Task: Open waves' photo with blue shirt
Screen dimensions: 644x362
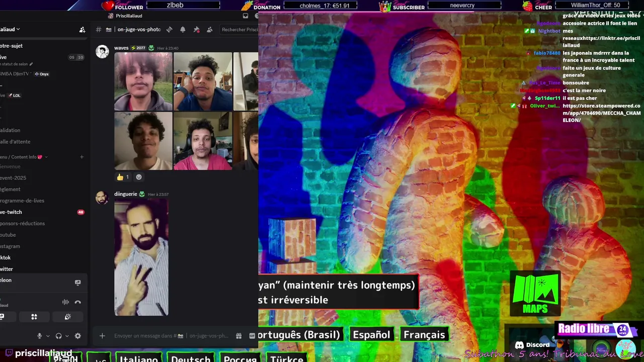Action: [x=203, y=81]
